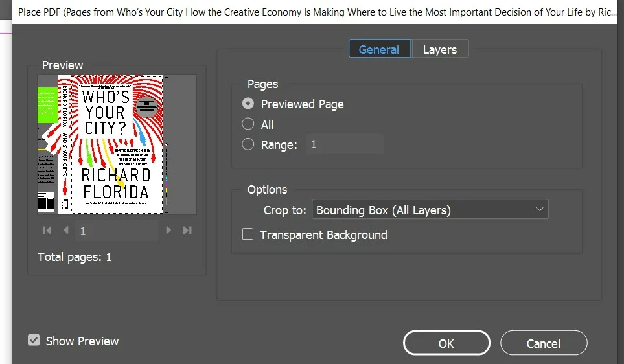The height and width of the screenshot is (364, 624).
Task: Enable the Transparent Background checkbox
Action: (248, 234)
